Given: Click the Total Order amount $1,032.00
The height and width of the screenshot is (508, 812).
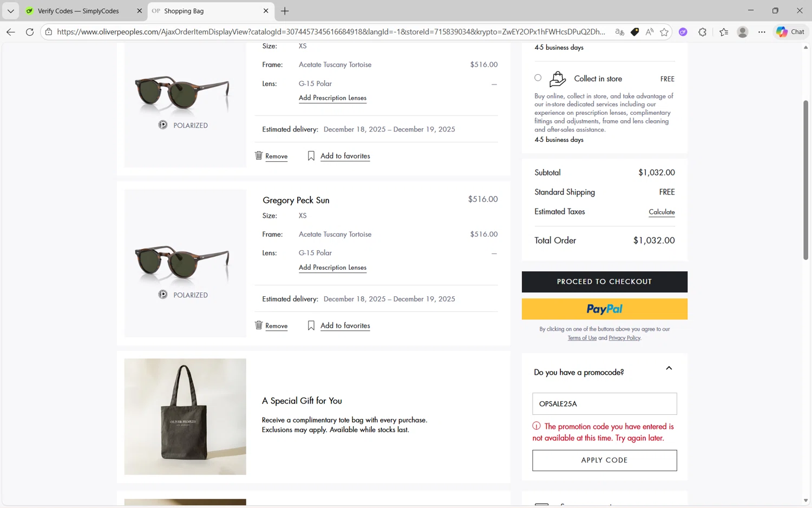Looking at the screenshot, I should click(x=654, y=240).
